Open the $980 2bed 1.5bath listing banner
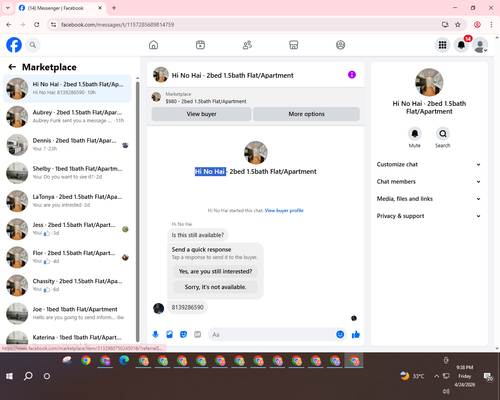 (x=255, y=98)
